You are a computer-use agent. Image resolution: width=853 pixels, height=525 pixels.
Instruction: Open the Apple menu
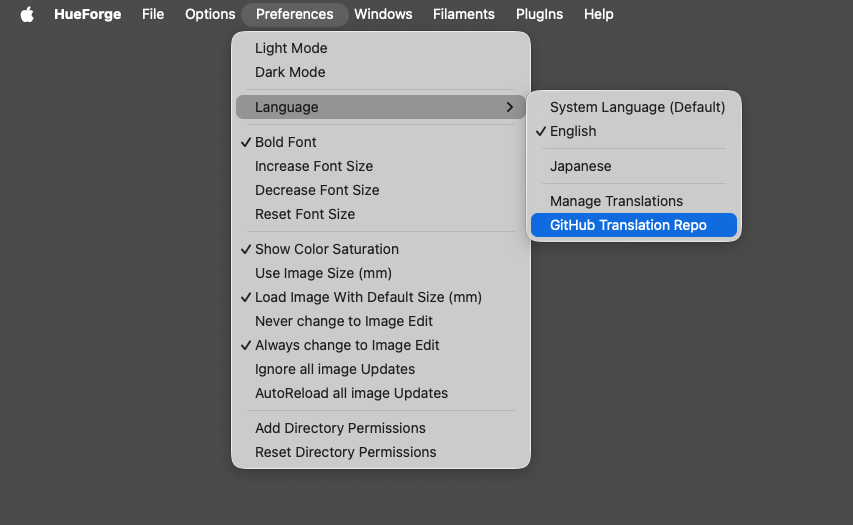tap(27, 14)
